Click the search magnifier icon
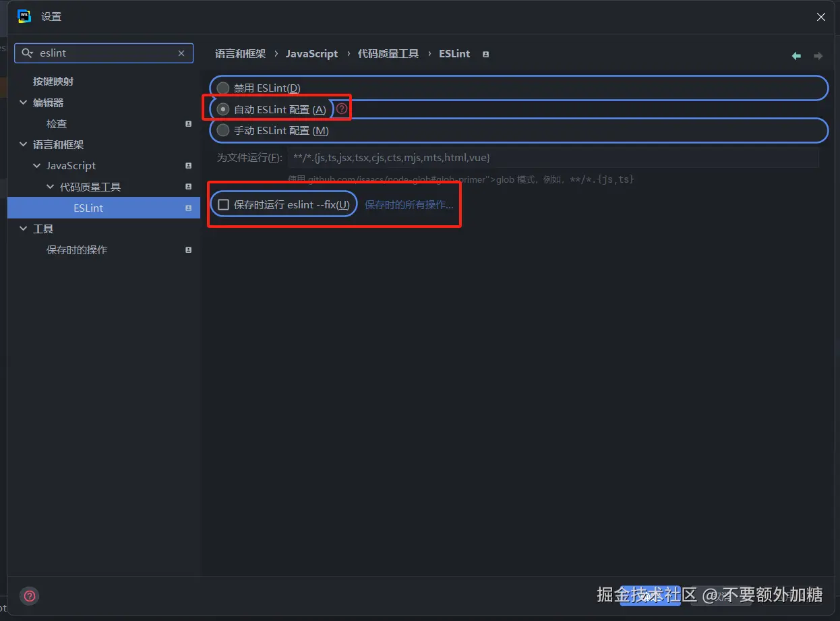 tap(27, 53)
